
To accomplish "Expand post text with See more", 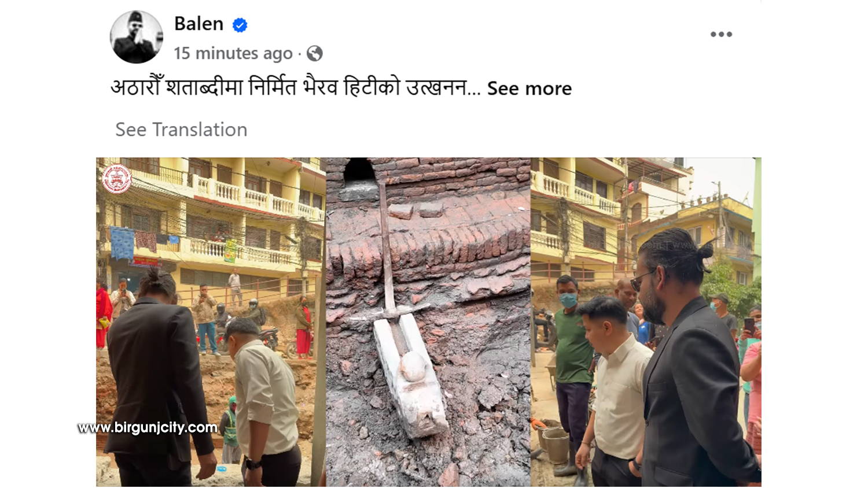I will (x=529, y=88).
